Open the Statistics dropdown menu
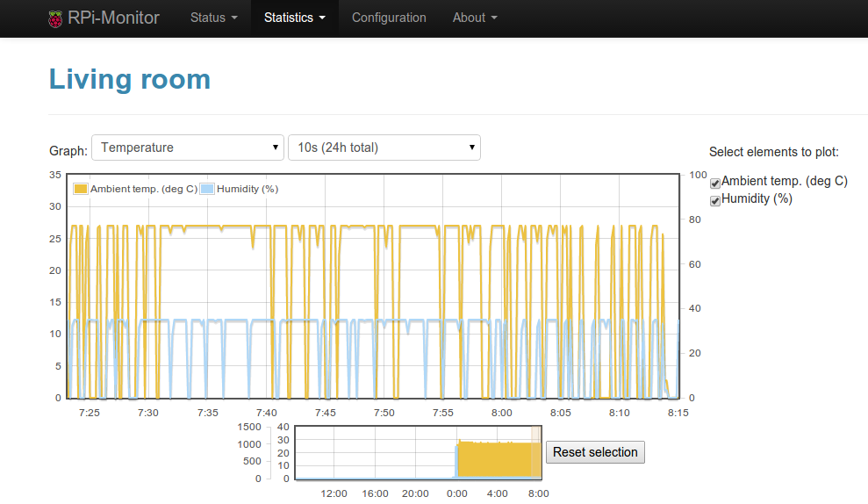 (x=295, y=18)
